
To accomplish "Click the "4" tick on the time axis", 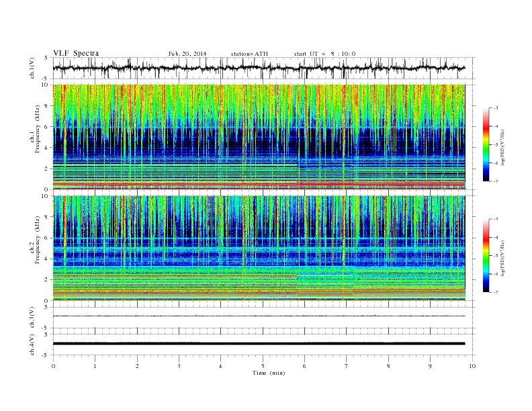I will (220, 366).
